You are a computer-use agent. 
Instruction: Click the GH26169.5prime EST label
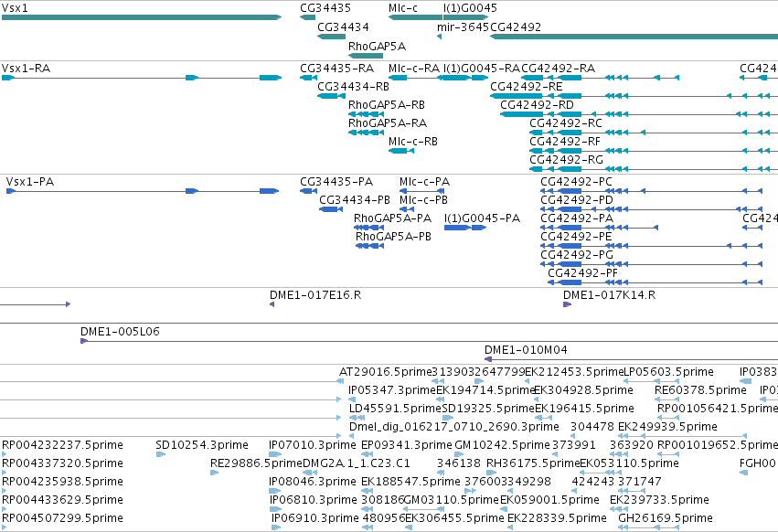(x=666, y=518)
